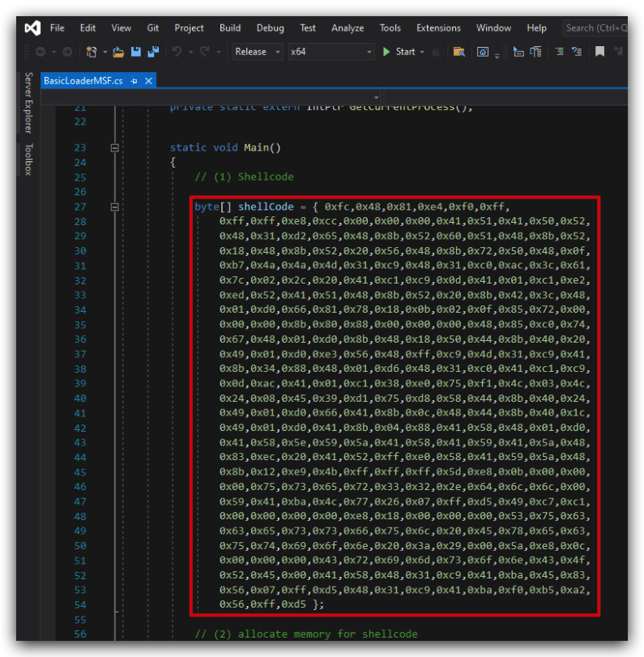This screenshot has height=657, width=644.
Task: Click the shellCode variable name
Action: pyautogui.click(x=266, y=207)
